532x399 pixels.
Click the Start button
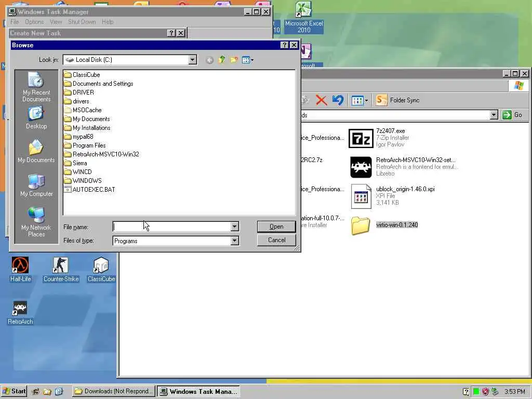click(x=14, y=391)
